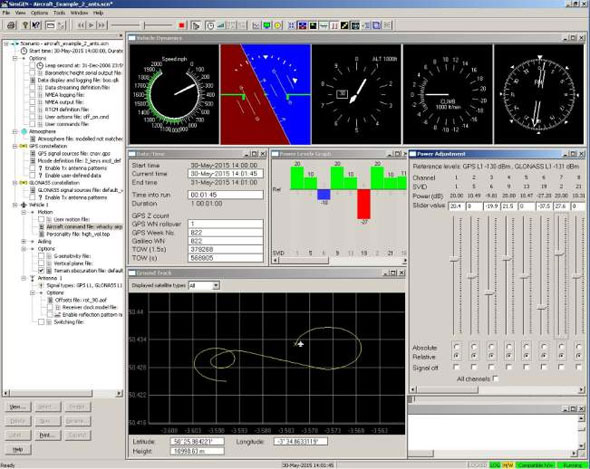This screenshot has height=469, width=590.
Task: Toggle the G-sensitivity file checkbox
Action: (41, 256)
